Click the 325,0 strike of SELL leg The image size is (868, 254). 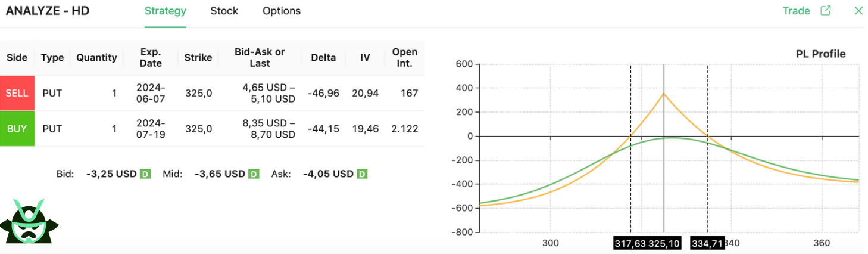click(198, 93)
